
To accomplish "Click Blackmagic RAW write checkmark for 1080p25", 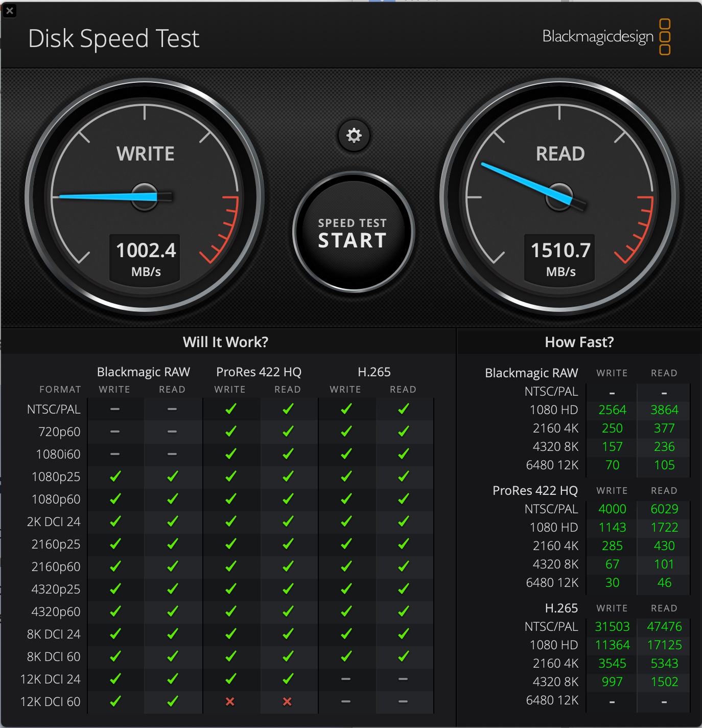I will tap(115, 476).
